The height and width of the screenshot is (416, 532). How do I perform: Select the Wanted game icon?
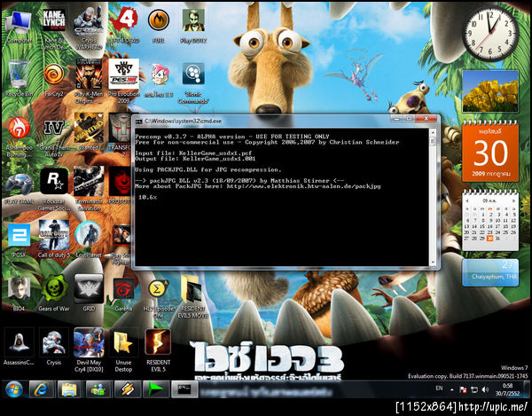point(88,132)
